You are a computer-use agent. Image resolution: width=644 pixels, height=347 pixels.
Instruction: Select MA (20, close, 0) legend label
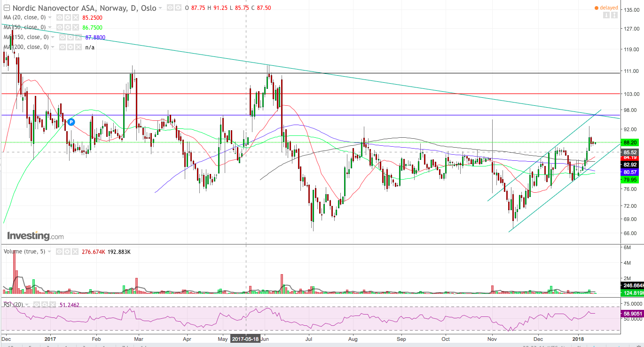click(x=25, y=17)
